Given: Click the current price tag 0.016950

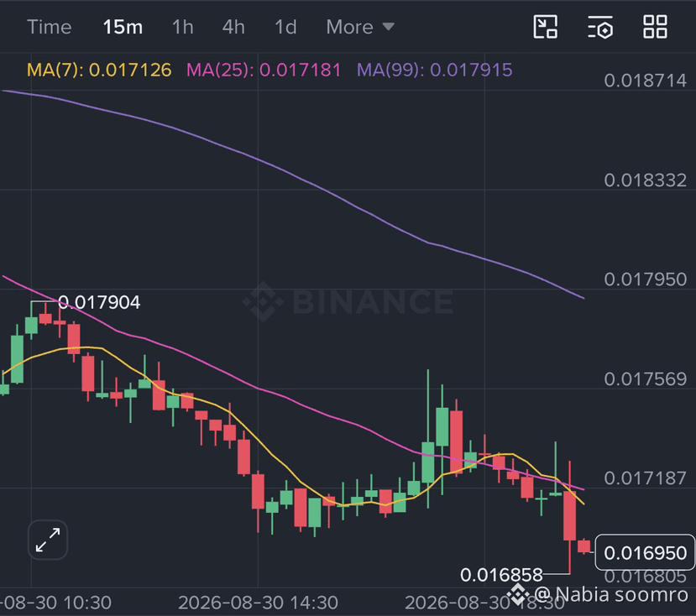Looking at the screenshot, I should click(645, 552).
